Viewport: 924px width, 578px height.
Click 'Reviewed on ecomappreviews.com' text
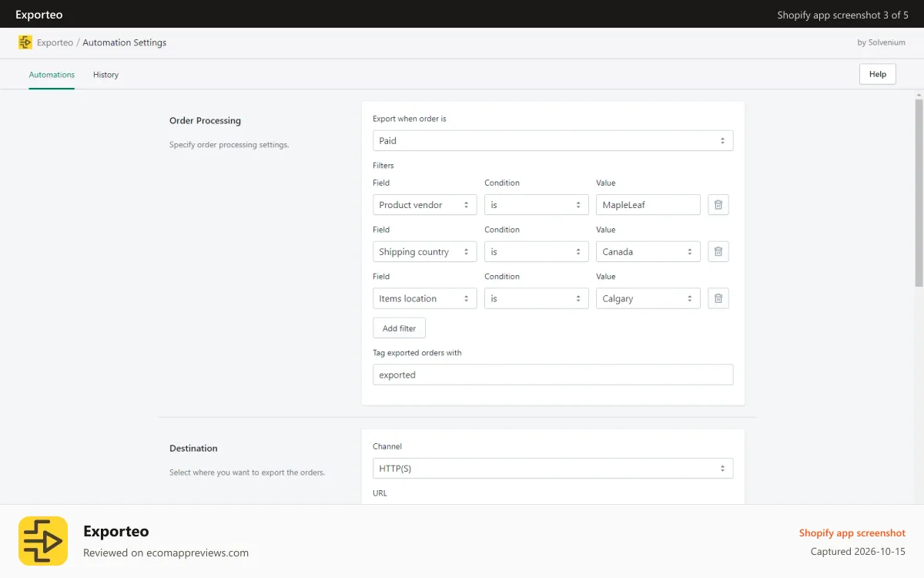(x=166, y=553)
